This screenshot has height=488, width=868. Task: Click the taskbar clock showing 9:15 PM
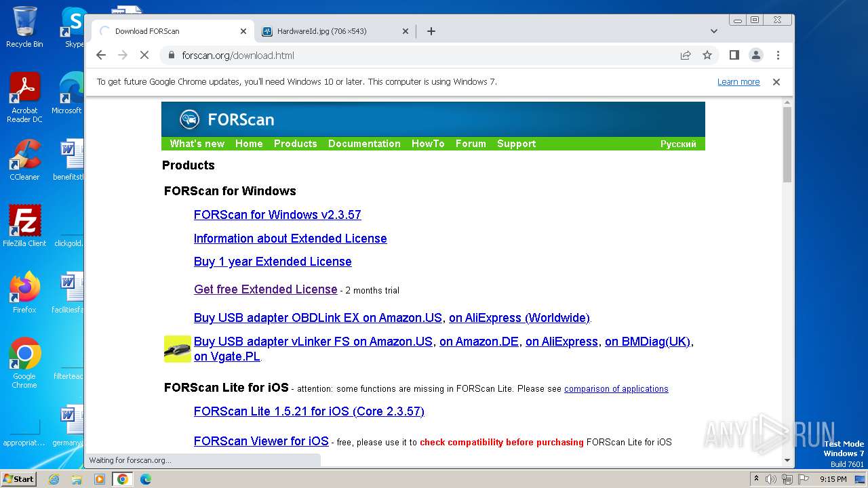click(833, 479)
